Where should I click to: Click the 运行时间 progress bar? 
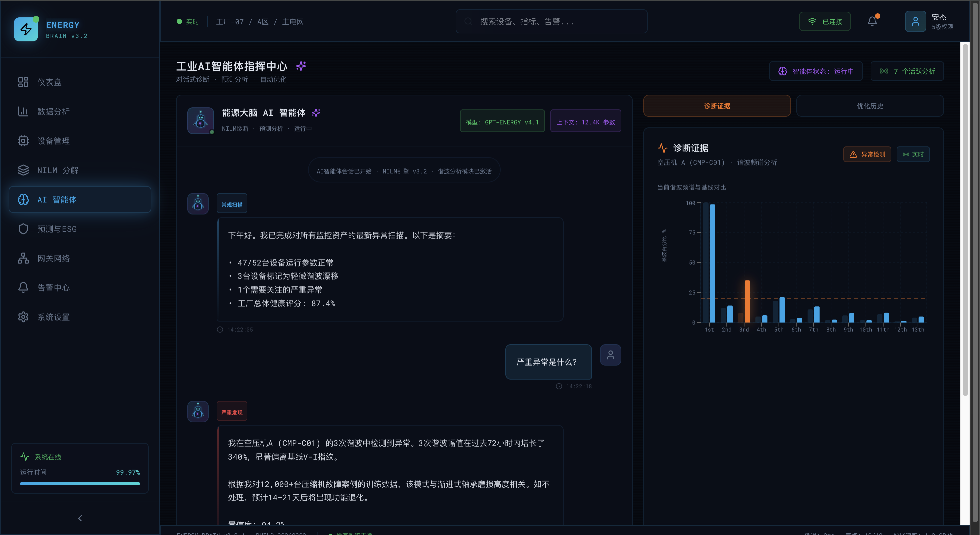point(80,484)
